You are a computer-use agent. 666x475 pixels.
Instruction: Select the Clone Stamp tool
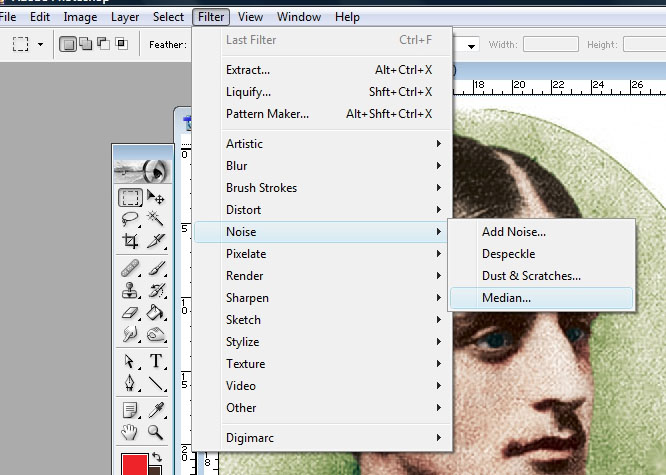click(130, 291)
